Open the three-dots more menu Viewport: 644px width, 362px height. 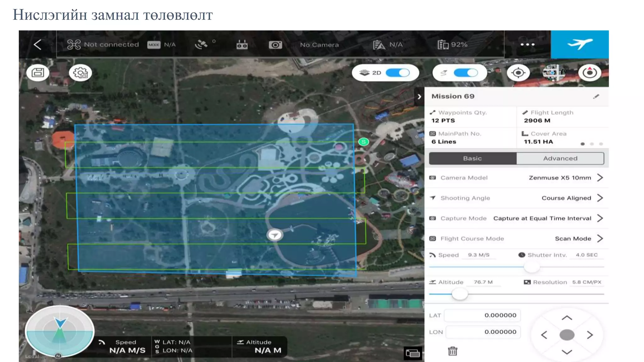click(x=527, y=45)
